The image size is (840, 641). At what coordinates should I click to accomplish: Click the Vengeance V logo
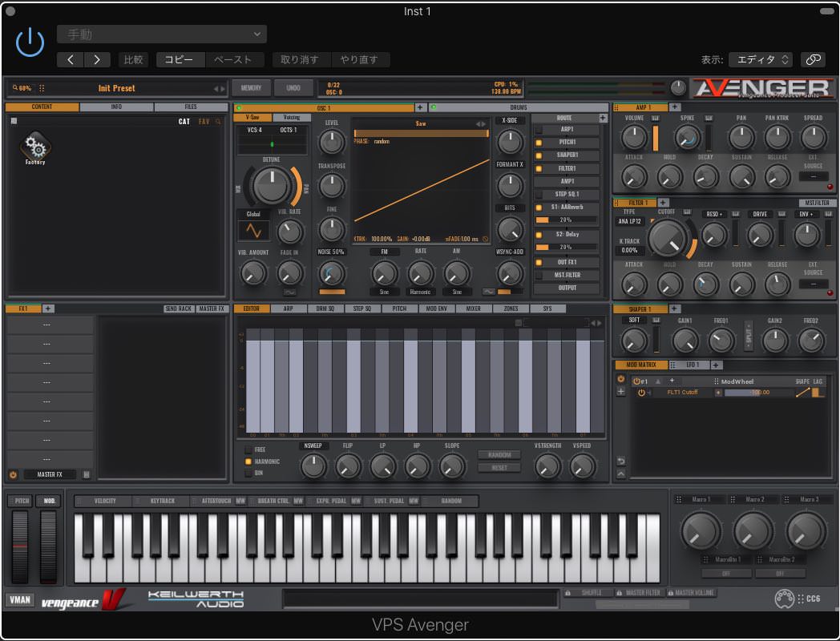pos(114,599)
